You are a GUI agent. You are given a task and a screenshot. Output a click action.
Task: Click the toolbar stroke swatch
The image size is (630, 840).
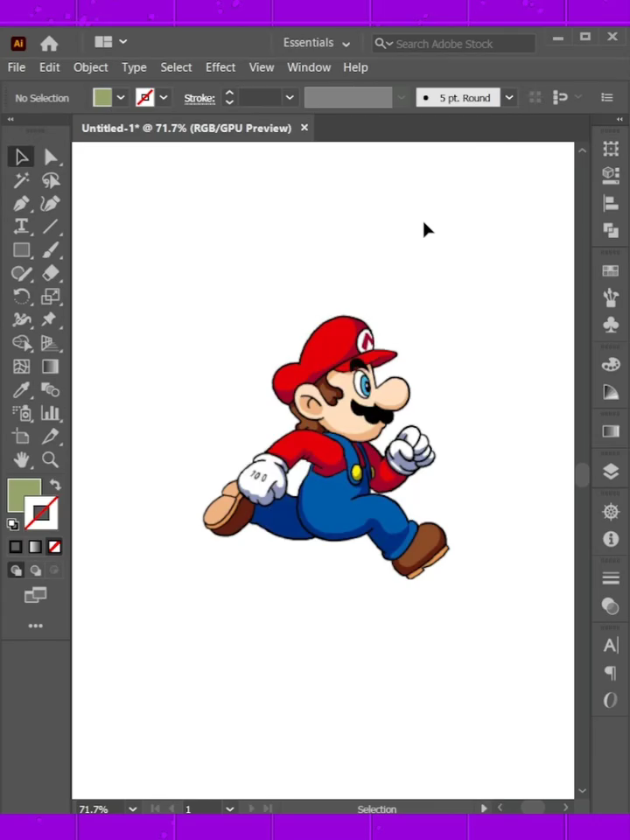coord(41,514)
